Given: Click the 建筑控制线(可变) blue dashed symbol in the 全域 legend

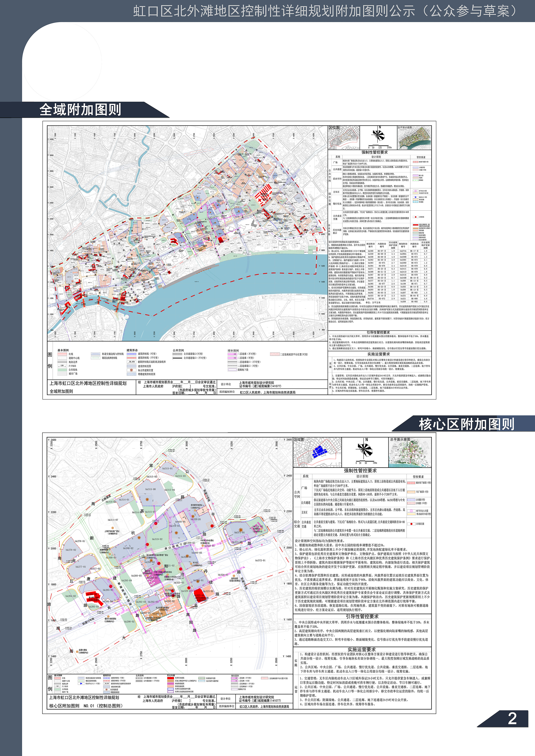Looking at the screenshot, I should click(132, 354).
